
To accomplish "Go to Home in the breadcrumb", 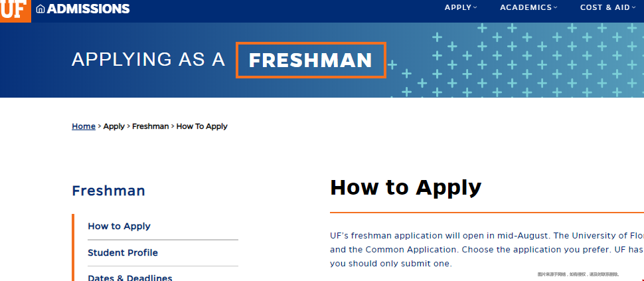I will click(84, 126).
